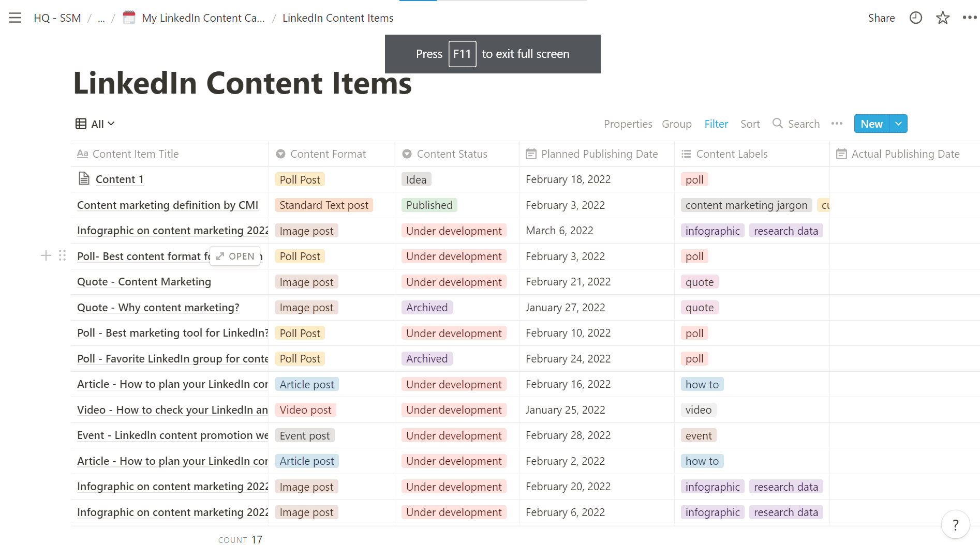
Task: Click the Published status cell
Action: tap(429, 205)
